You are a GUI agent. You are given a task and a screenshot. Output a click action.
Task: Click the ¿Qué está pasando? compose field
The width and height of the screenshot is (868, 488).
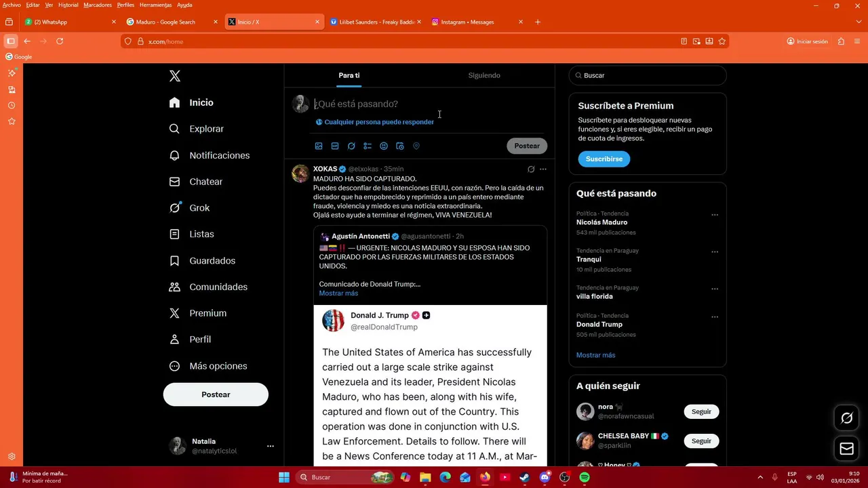click(430, 104)
